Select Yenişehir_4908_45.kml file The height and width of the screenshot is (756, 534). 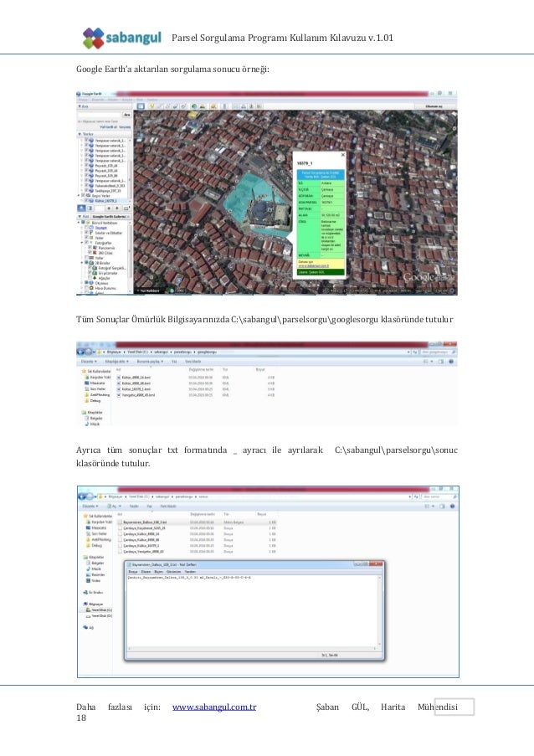click(x=136, y=395)
